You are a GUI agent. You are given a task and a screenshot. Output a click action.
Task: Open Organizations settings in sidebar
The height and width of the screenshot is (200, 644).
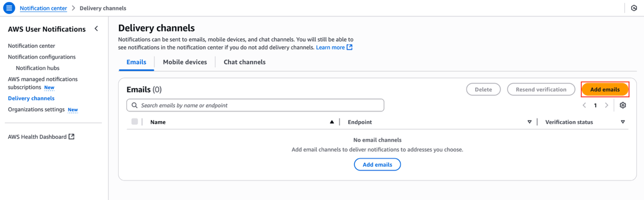(x=36, y=109)
